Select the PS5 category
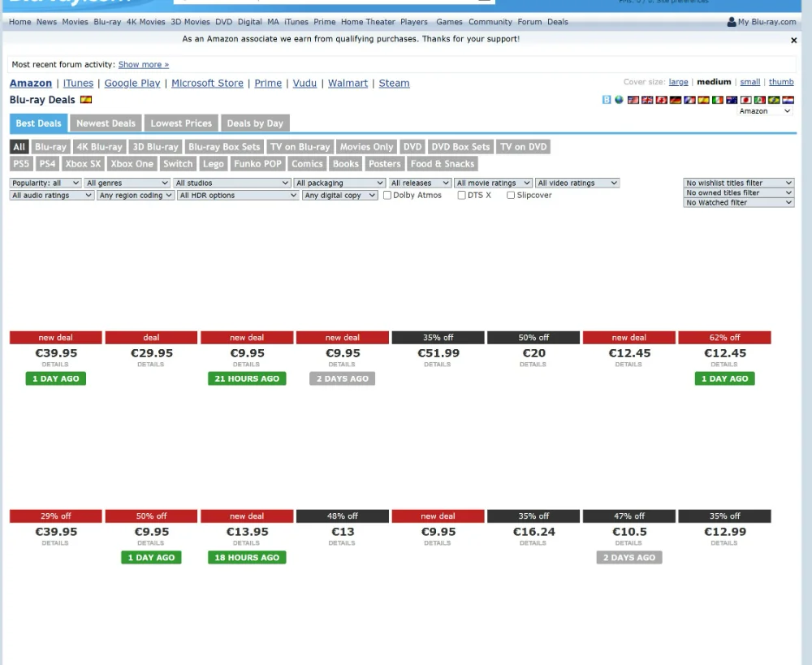 (21, 164)
